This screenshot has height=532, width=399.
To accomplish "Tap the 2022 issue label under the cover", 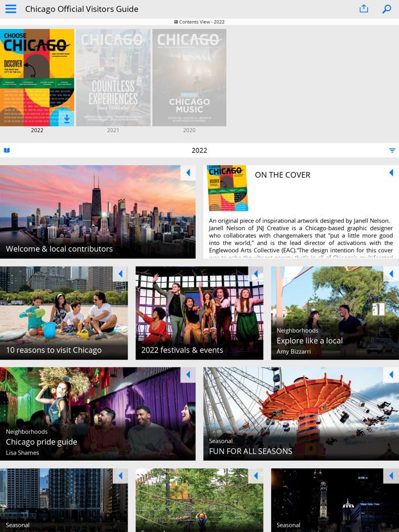I will click(37, 130).
